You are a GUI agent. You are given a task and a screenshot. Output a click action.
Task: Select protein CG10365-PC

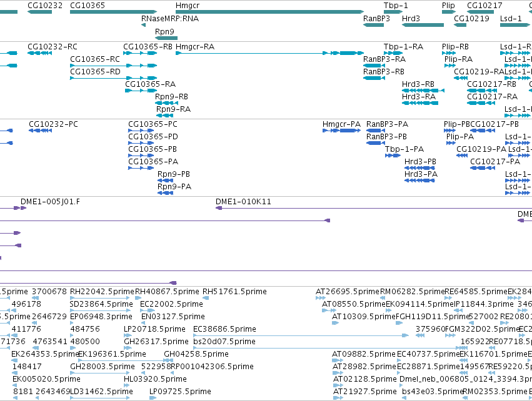(x=153, y=124)
